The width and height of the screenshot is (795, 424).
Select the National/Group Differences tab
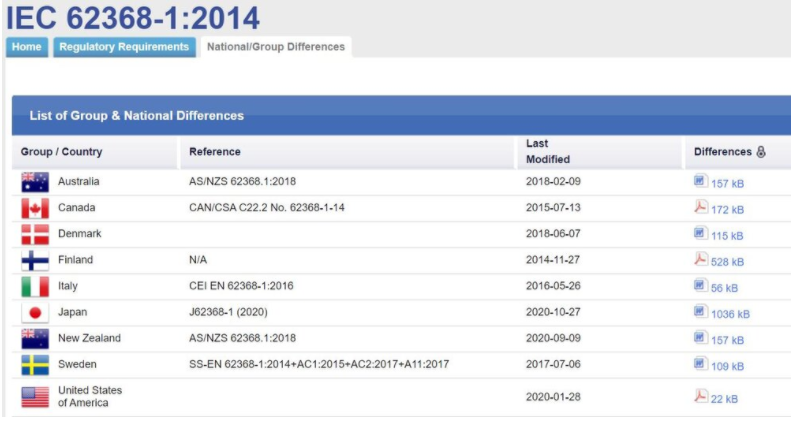point(275,47)
